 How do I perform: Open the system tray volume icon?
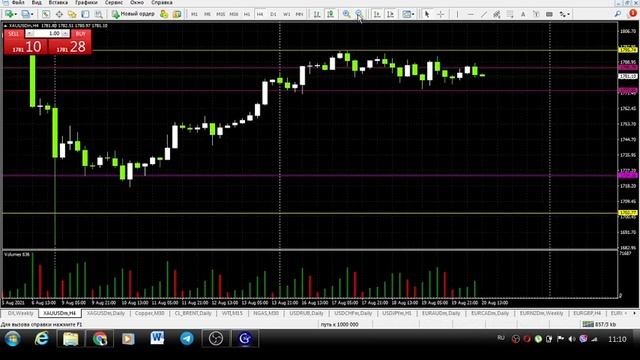click(572, 339)
